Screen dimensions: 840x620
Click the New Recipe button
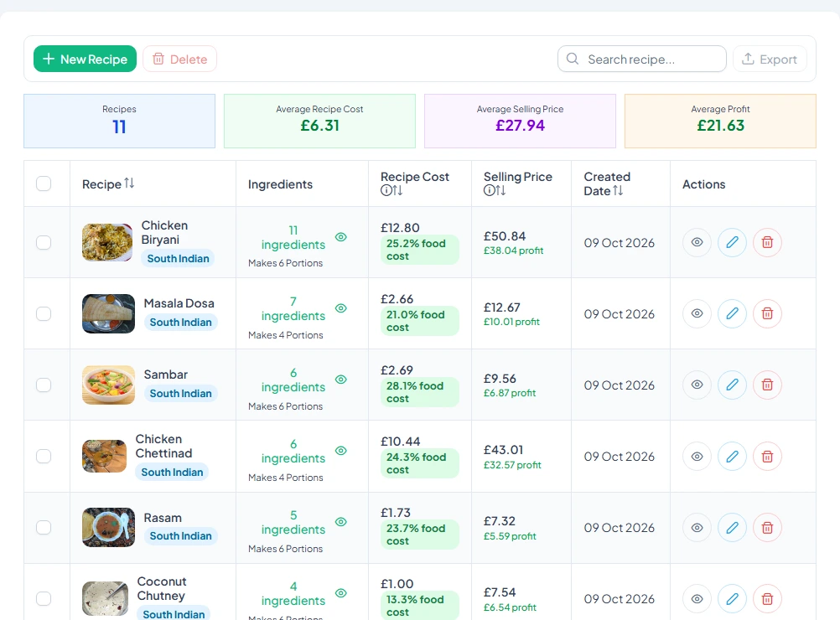click(85, 59)
